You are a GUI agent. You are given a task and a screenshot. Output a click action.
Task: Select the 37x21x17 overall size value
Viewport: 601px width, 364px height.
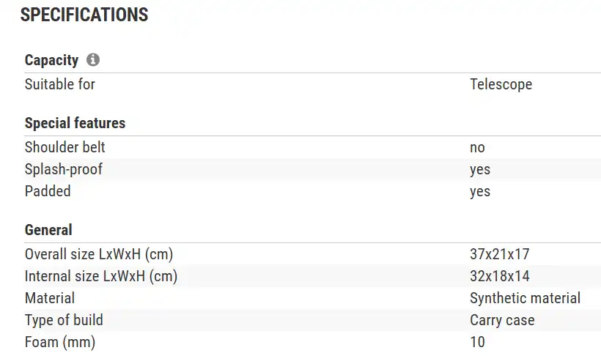(x=499, y=254)
